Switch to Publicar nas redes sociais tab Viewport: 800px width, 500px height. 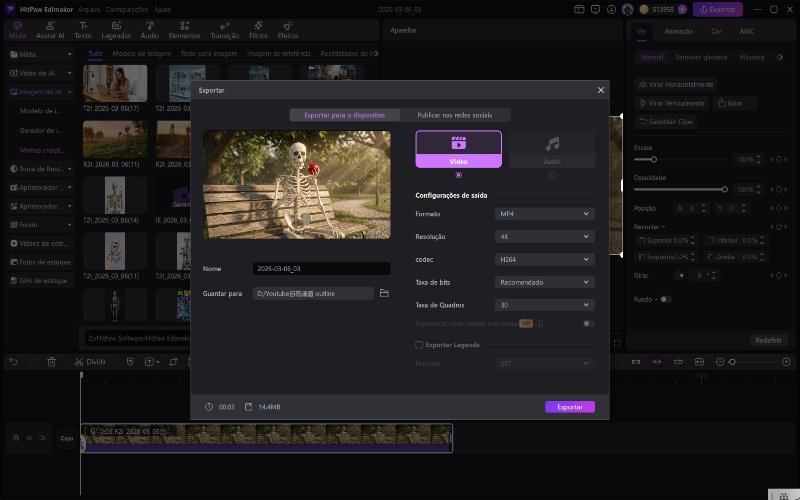(x=457, y=115)
